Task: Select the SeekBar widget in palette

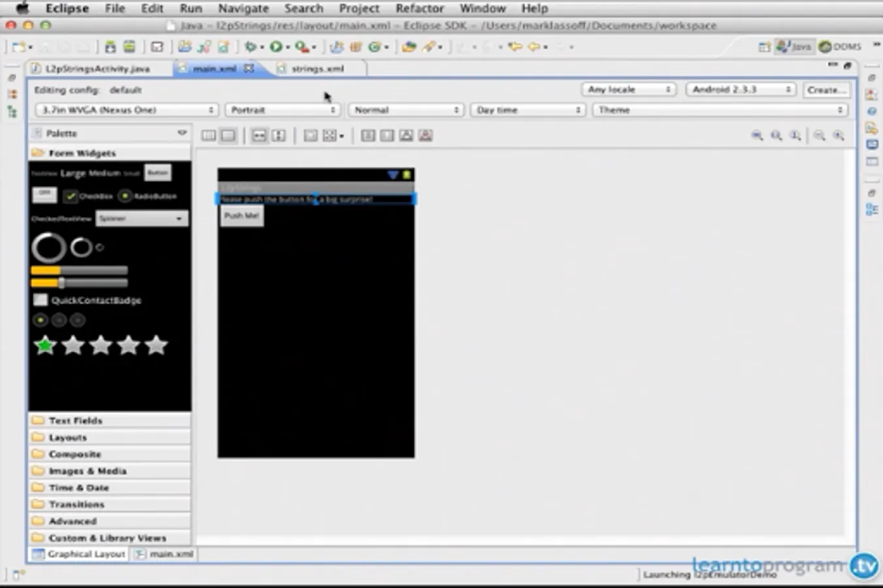Action: point(79,283)
